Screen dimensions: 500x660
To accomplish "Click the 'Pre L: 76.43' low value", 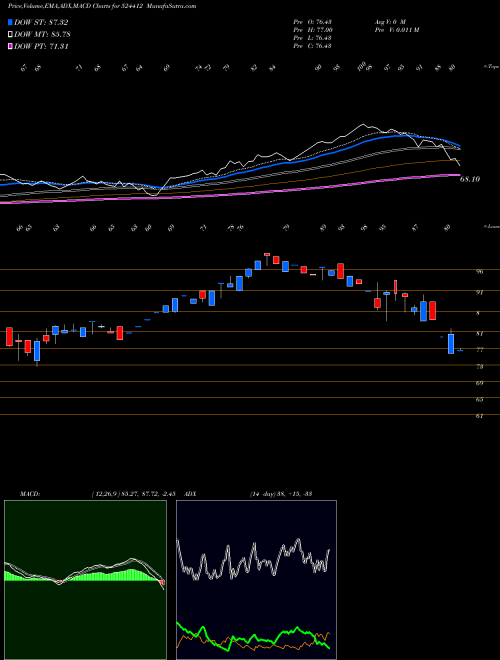I will click(x=312, y=38).
